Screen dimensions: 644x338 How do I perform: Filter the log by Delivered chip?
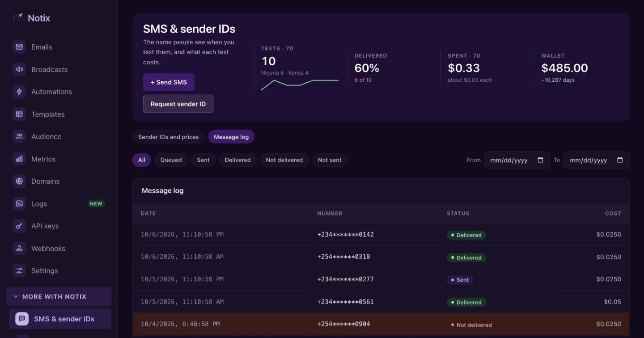[x=237, y=160]
